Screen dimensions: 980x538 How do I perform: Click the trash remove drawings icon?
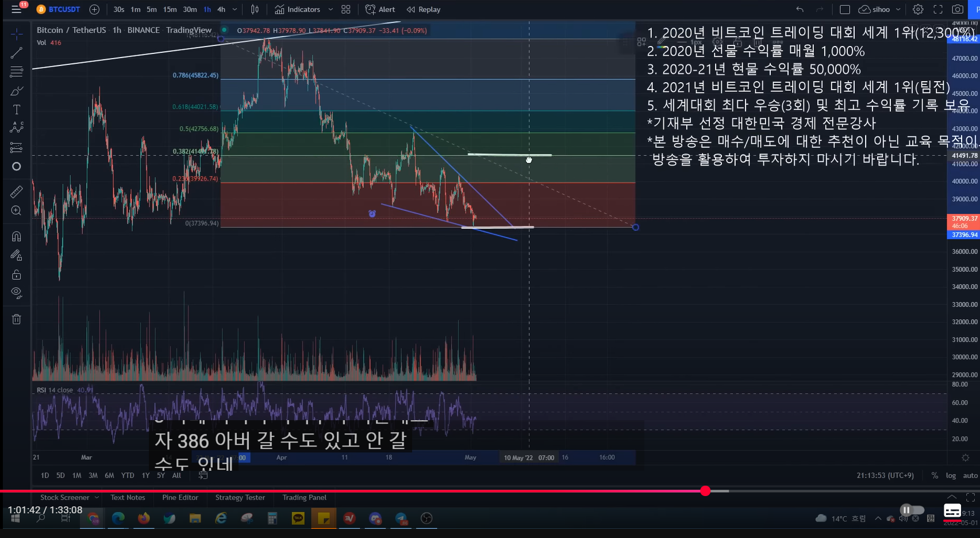tap(17, 319)
